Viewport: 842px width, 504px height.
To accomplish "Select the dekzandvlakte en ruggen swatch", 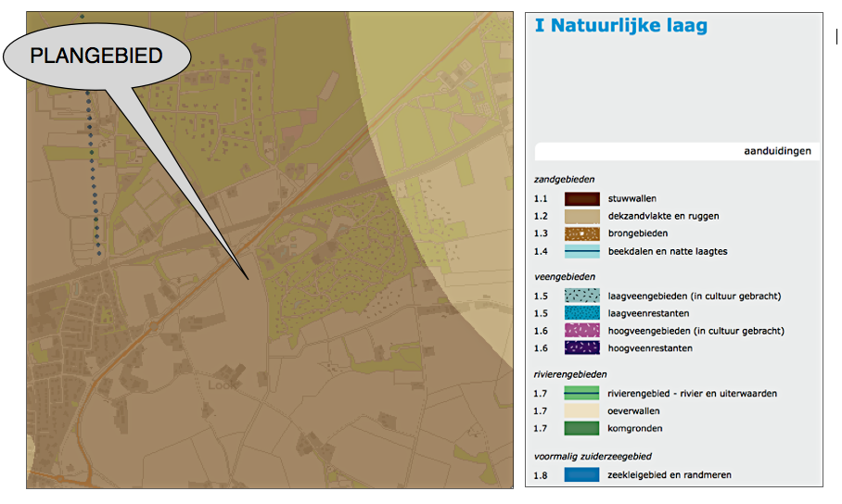I will (x=582, y=216).
